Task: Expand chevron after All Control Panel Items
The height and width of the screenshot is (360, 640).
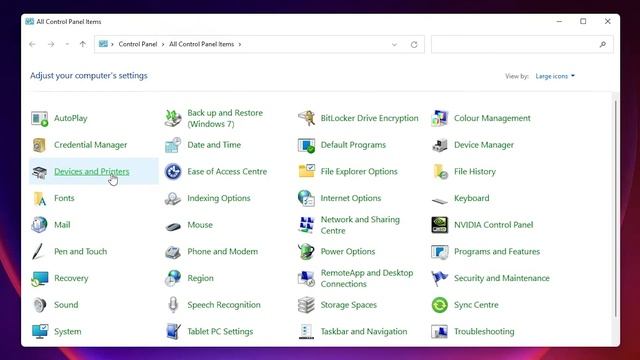Action: pos(240,44)
